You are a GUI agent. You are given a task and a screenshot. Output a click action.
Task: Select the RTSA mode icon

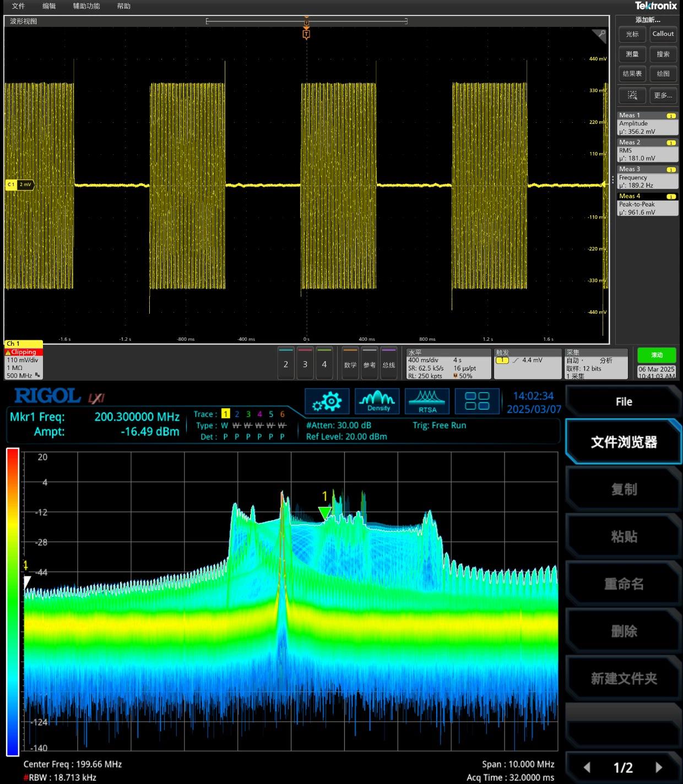427,401
